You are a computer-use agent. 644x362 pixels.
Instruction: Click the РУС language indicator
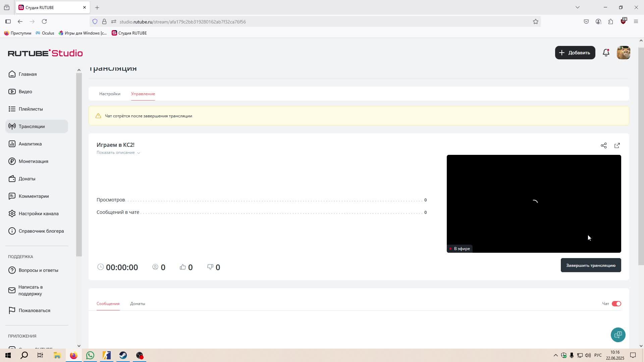point(598,355)
